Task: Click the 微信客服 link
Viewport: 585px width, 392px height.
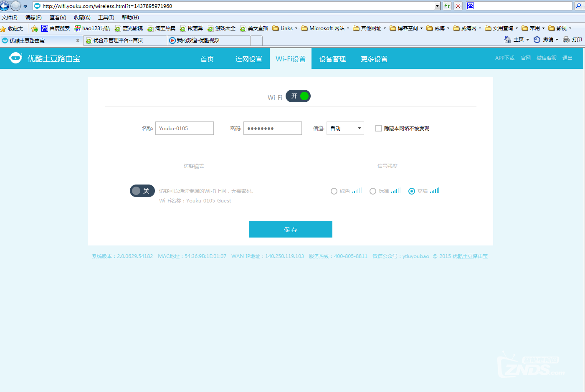Action: (x=547, y=58)
